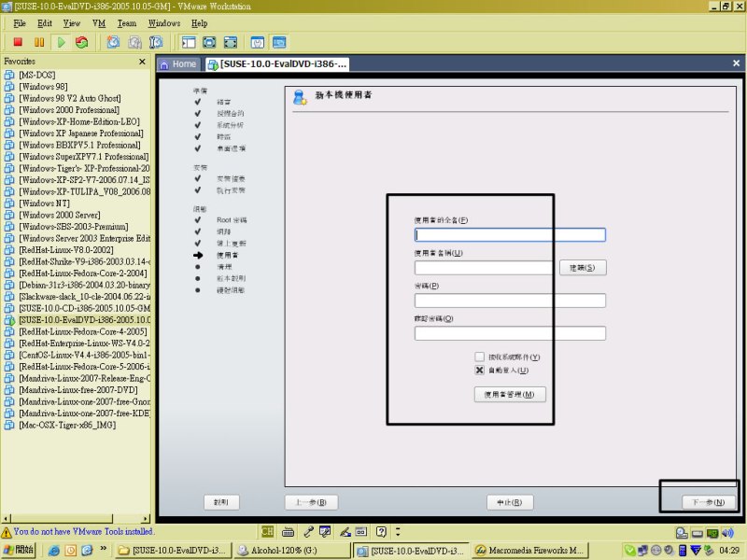Click the Revert to snapshot icon
The height and width of the screenshot is (560, 747).
click(x=134, y=42)
